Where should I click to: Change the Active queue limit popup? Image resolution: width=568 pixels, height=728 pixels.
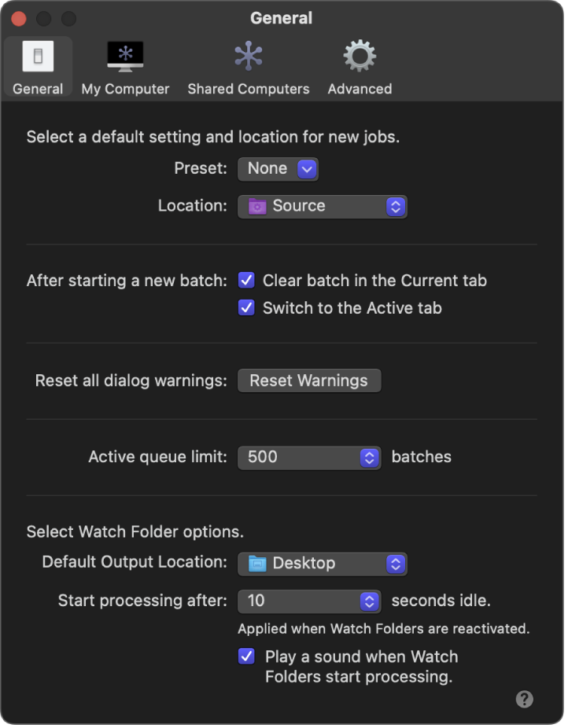click(309, 457)
